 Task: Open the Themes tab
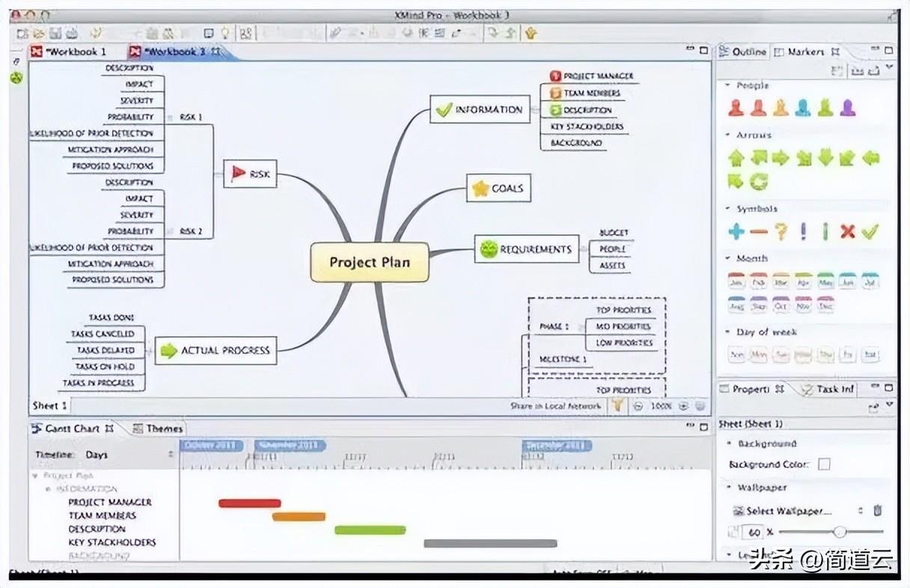click(x=159, y=429)
